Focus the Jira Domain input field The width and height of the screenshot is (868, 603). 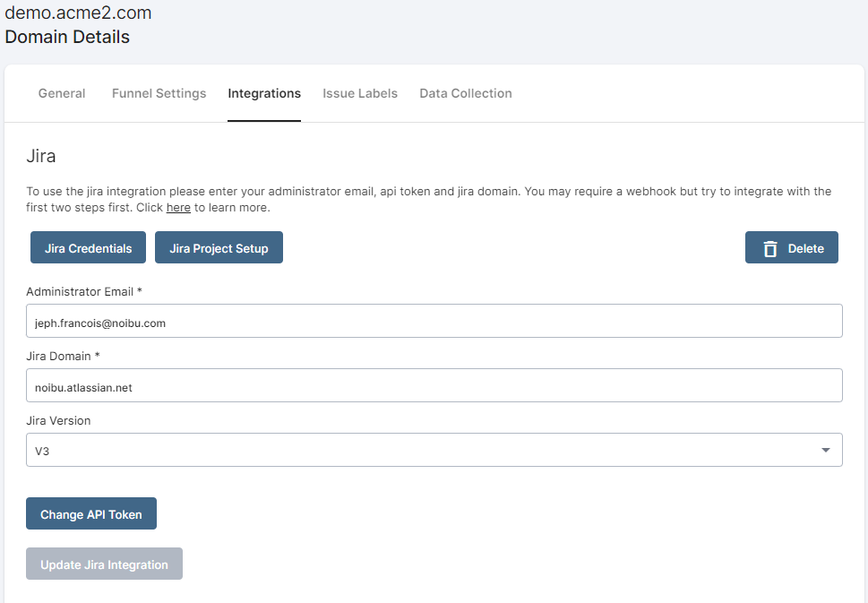(x=434, y=385)
